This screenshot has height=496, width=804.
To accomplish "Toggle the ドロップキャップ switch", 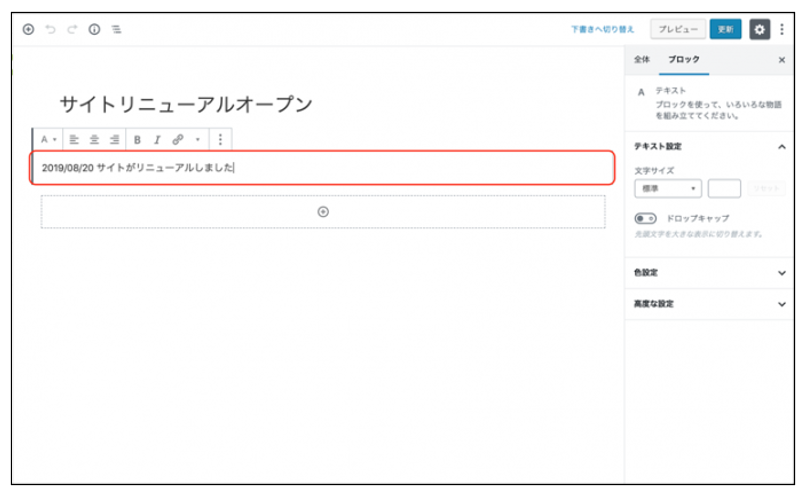I will (x=645, y=218).
